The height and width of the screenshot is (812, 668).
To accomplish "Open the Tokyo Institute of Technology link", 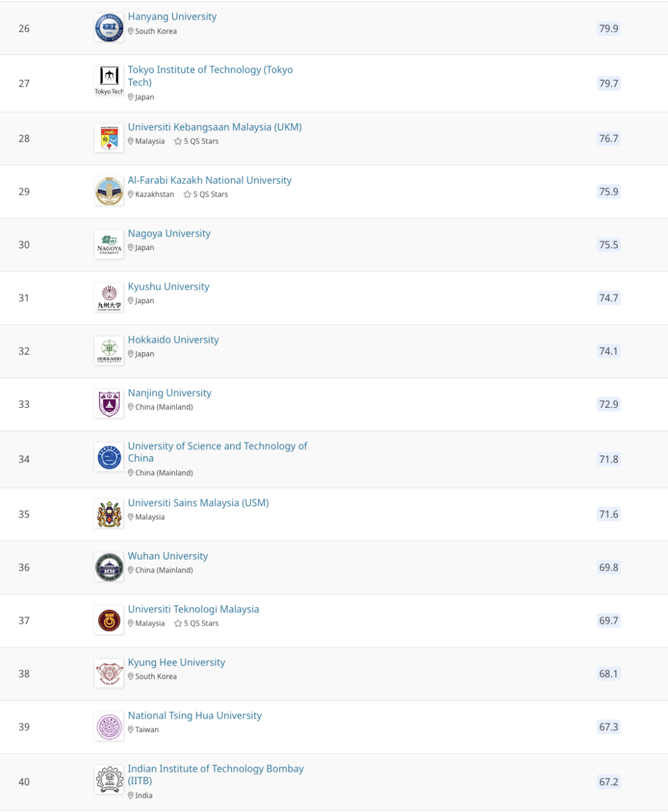I will (x=210, y=76).
